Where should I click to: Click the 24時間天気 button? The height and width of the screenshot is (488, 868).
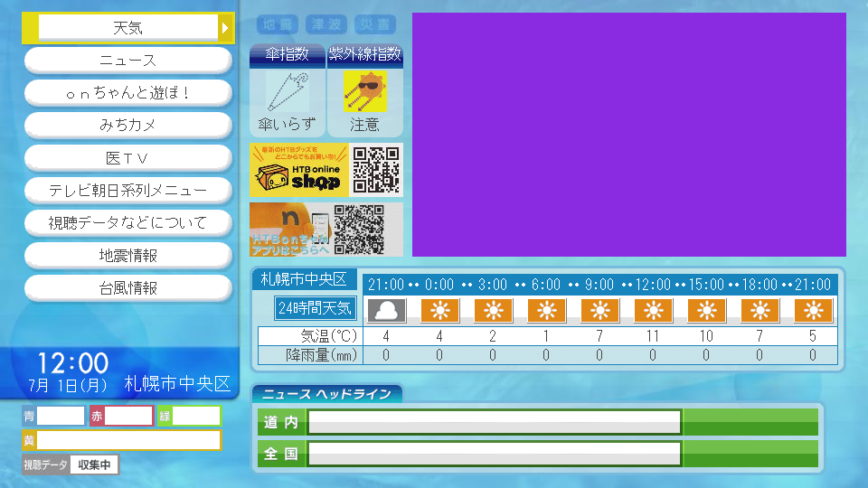pyautogui.click(x=316, y=308)
